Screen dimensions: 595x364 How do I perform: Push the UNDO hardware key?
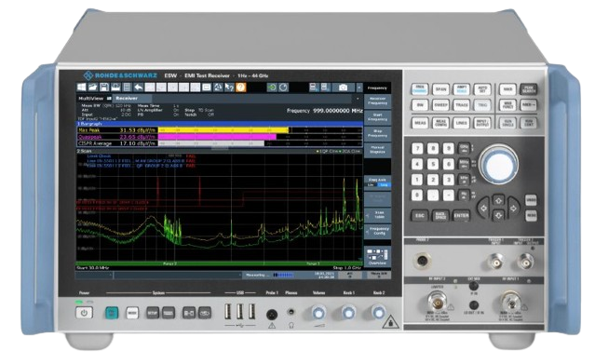pos(531,200)
